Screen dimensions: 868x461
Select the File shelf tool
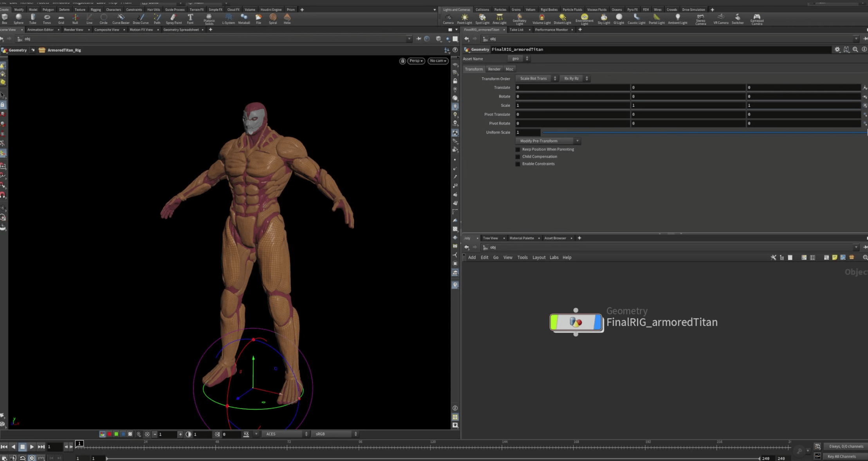tap(258, 19)
